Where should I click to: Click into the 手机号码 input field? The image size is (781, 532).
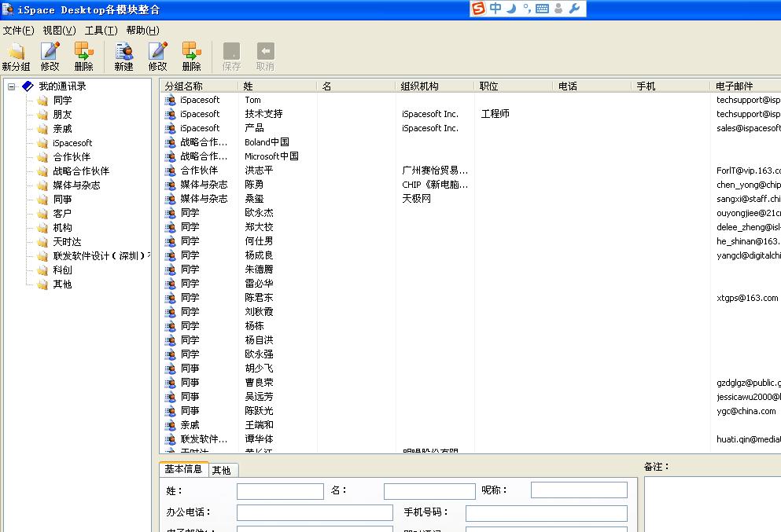pos(547,513)
